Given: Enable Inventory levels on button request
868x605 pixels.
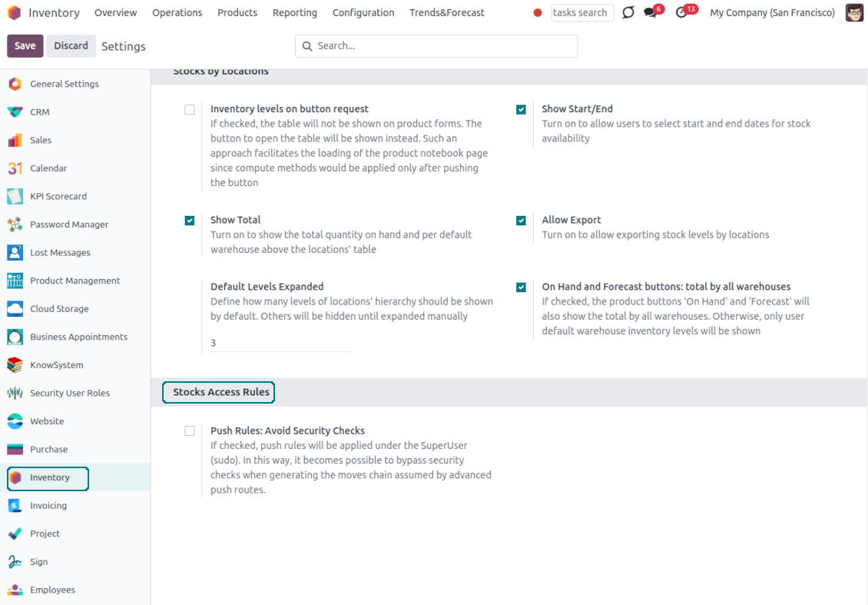Looking at the screenshot, I should [x=190, y=110].
